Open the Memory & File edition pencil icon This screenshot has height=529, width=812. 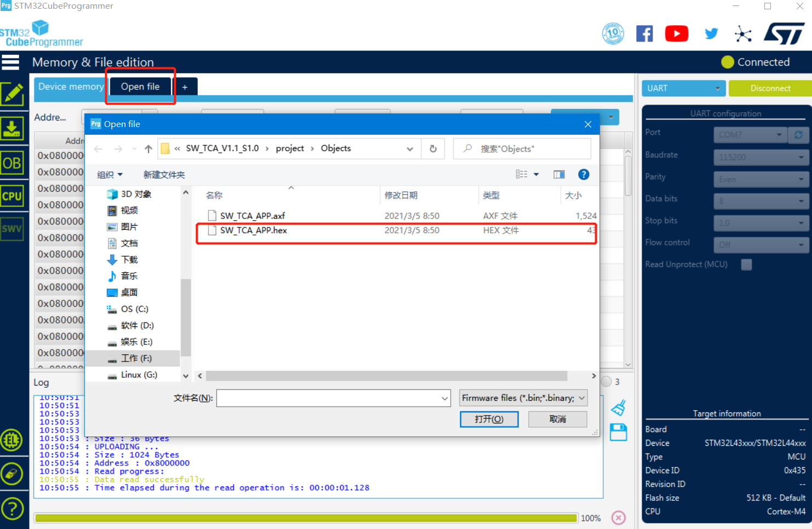[x=13, y=94]
